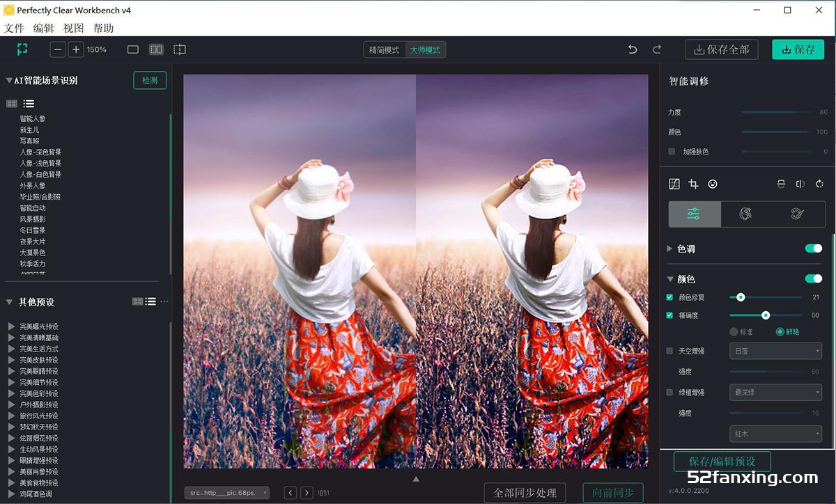Open the 文件 menu
The height and width of the screenshot is (504, 836).
pyautogui.click(x=14, y=28)
